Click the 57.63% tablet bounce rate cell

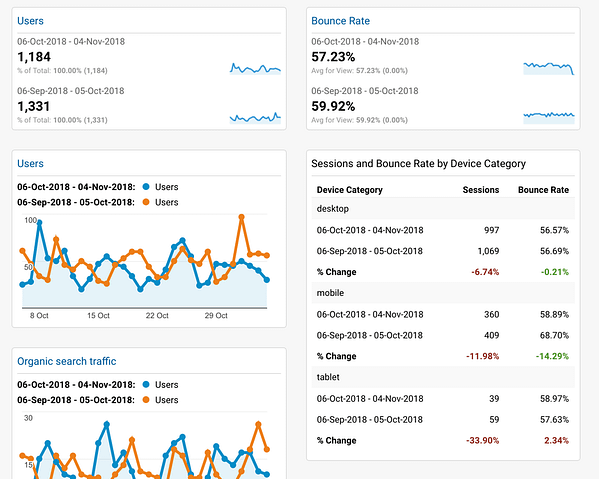coord(554,419)
